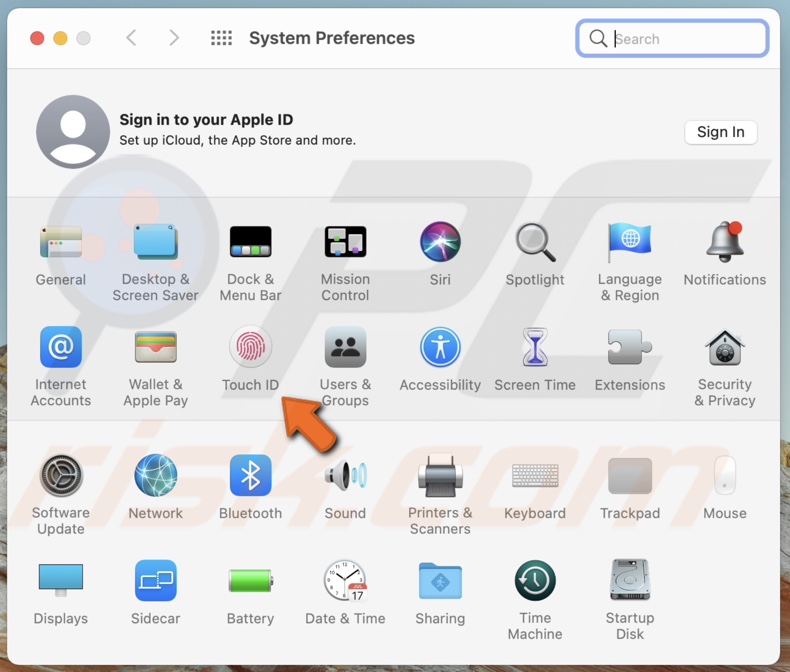
Task: Open Notifications preferences
Action: 725,242
